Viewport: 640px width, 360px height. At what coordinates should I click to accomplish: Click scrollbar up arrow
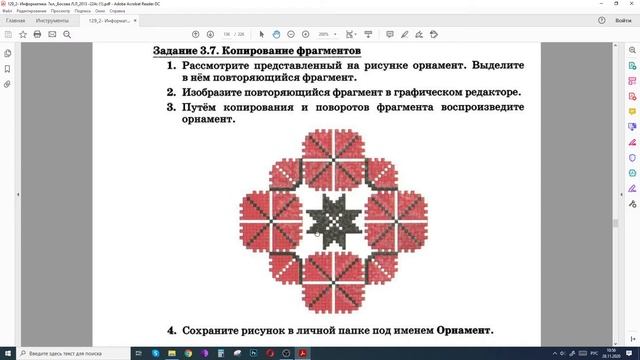tap(616, 45)
